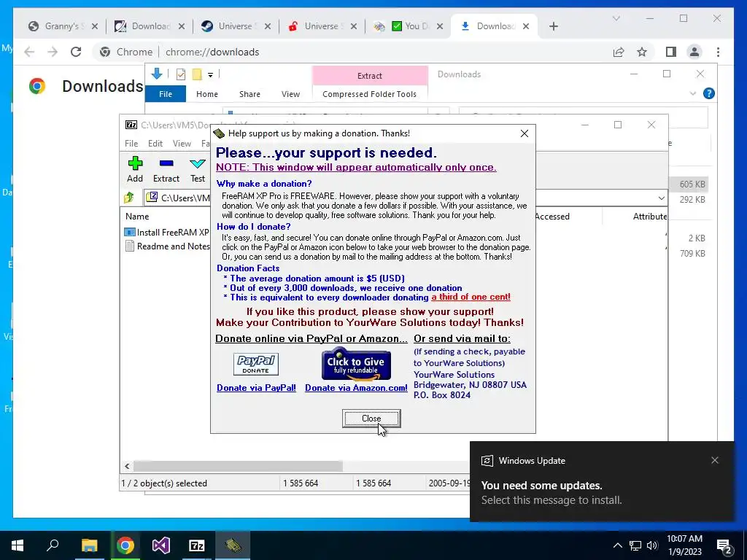
Task: Click the 7-Zip horizontal scrollbar thumb
Action: click(238, 466)
